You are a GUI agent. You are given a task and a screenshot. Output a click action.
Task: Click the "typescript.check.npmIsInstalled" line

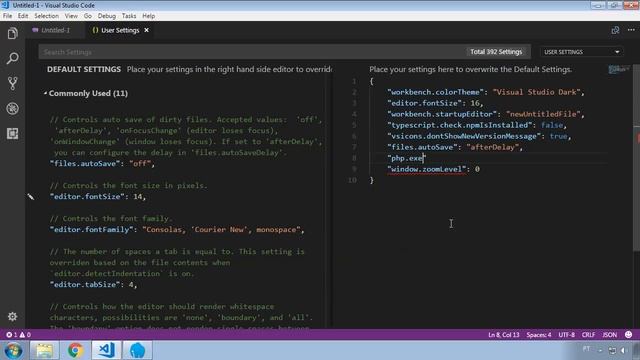477,125
